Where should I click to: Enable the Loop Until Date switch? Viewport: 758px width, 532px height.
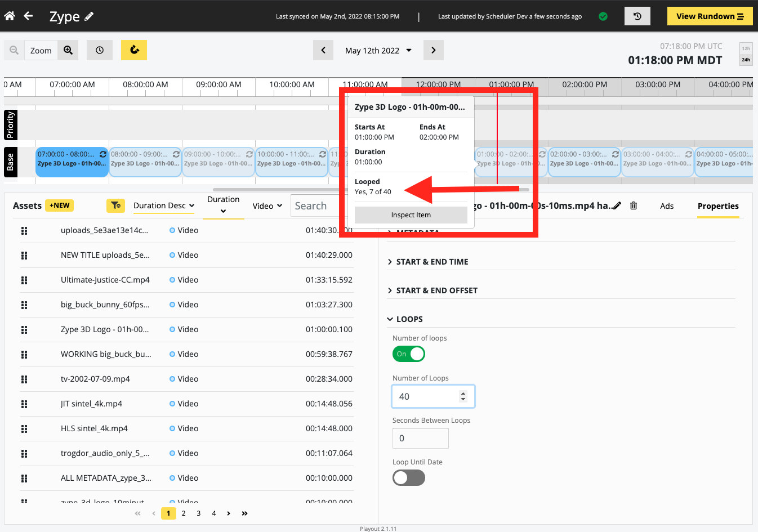[409, 478]
